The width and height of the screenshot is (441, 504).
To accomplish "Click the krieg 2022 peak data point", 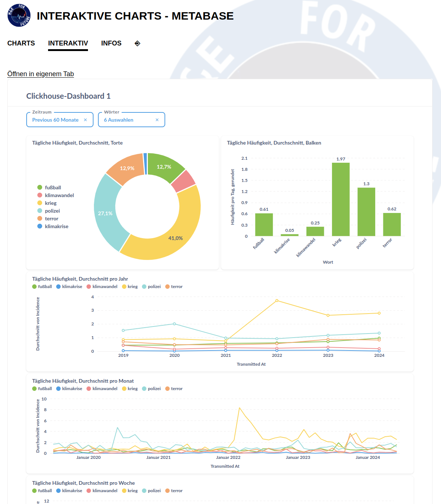I will (x=277, y=301).
